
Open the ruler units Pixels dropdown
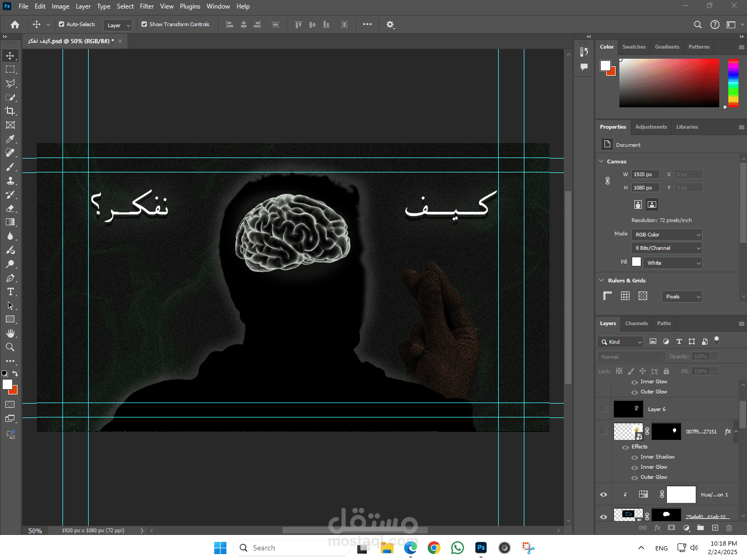[682, 297]
